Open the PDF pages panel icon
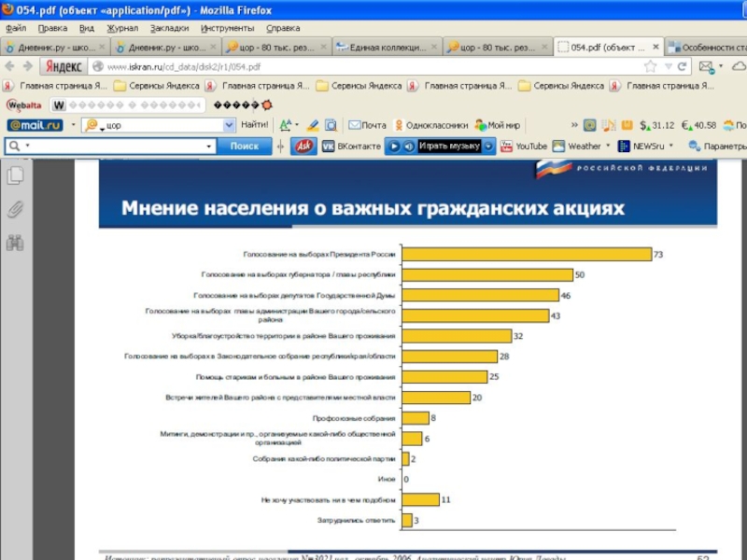747x560 pixels. click(16, 175)
